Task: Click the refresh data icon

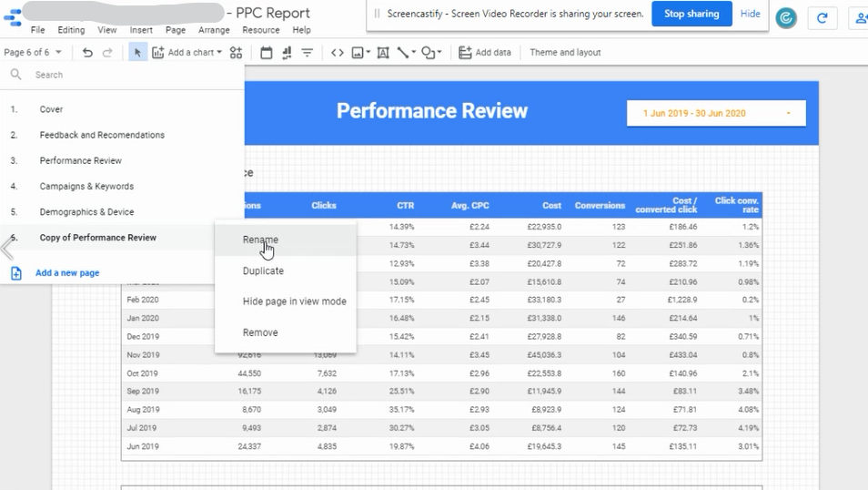Action: (x=823, y=18)
